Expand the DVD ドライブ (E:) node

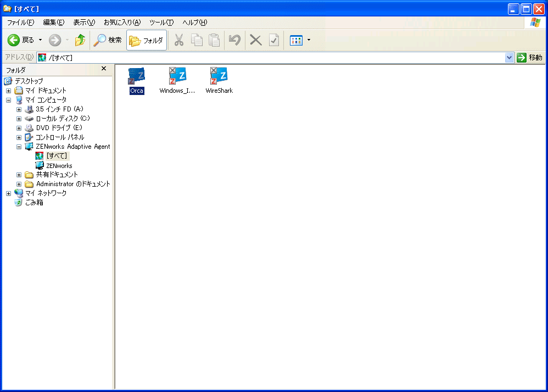(x=19, y=128)
